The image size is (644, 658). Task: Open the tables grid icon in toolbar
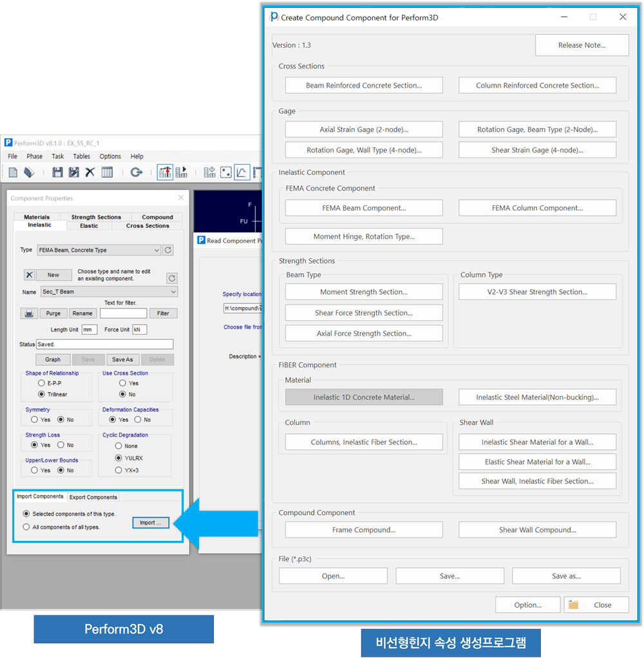tap(107, 172)
